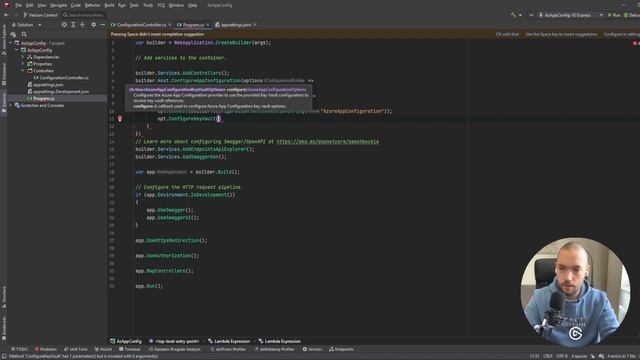Click the search icon in Solution panel toolbar
640x360 pixels.
(24, 35)
